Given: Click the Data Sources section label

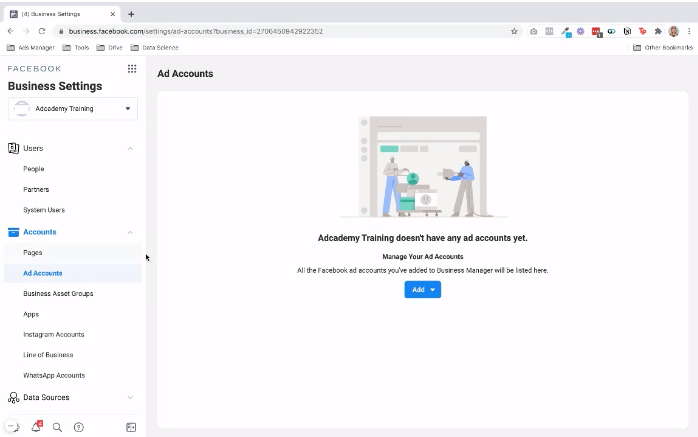Looking at the screenshot, I should click(46, 397).
